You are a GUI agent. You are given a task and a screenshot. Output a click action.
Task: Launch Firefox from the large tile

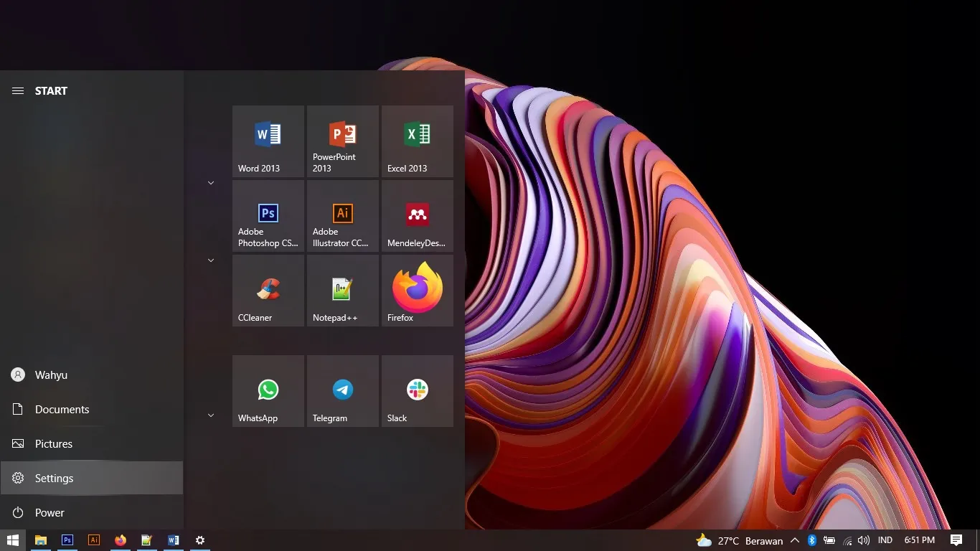coord(417,290)
